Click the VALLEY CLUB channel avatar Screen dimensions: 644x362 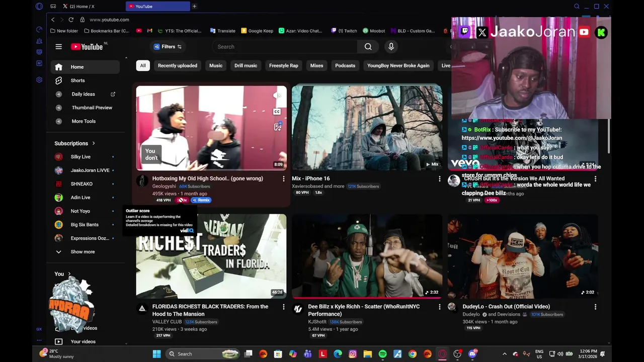pos(142,308)
